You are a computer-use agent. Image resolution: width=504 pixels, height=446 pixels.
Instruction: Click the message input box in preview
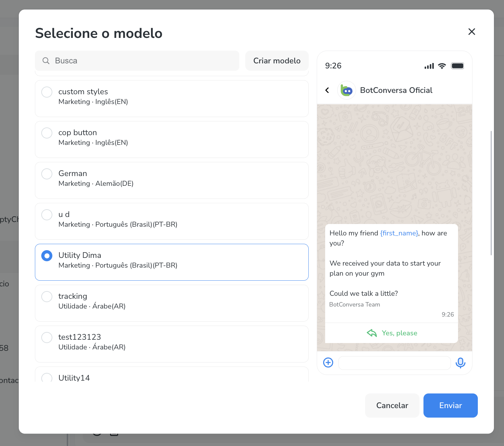click(394, 363)
